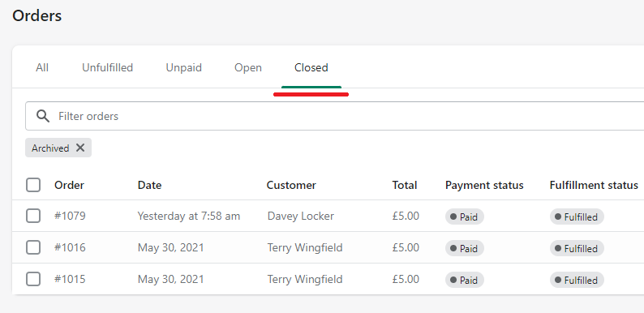Open order #1015

pyautogui.click(x=70, y=279)
